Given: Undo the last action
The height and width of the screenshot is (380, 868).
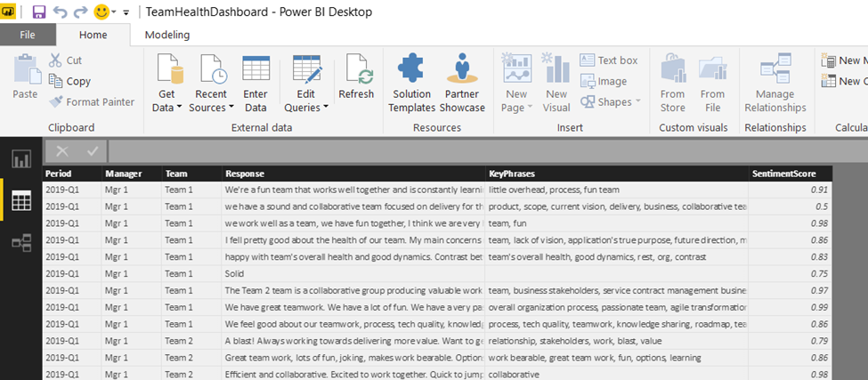Looking at the screenshot, I should [60, 12].
